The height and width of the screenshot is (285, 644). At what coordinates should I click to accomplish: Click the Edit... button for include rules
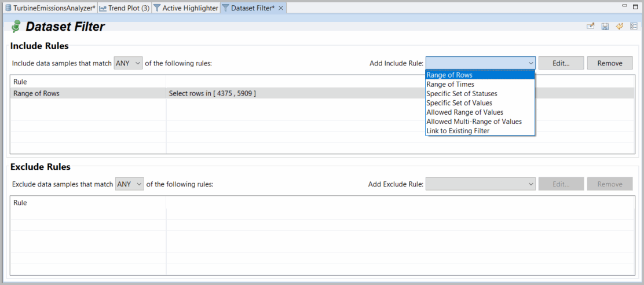[x=560, y=63]
